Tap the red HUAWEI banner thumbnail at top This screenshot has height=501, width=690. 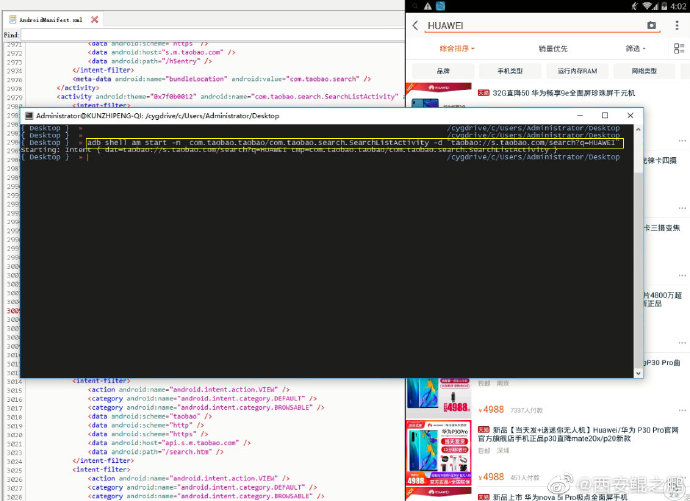[x=439, y=88]
